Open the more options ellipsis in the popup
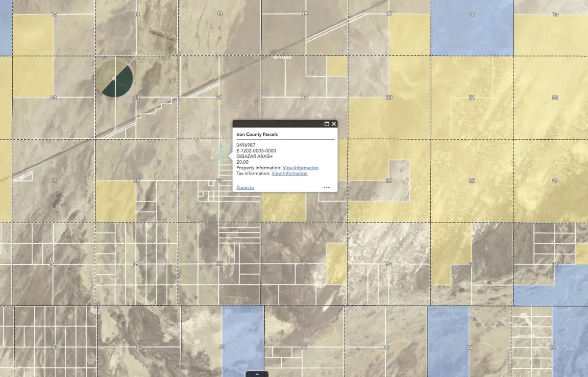 (326, 187)
